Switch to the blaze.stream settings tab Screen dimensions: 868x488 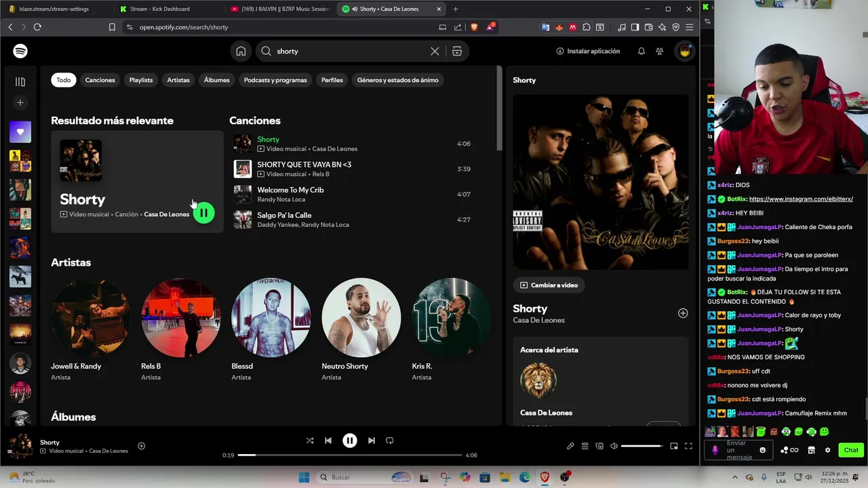tap(56, 9)
